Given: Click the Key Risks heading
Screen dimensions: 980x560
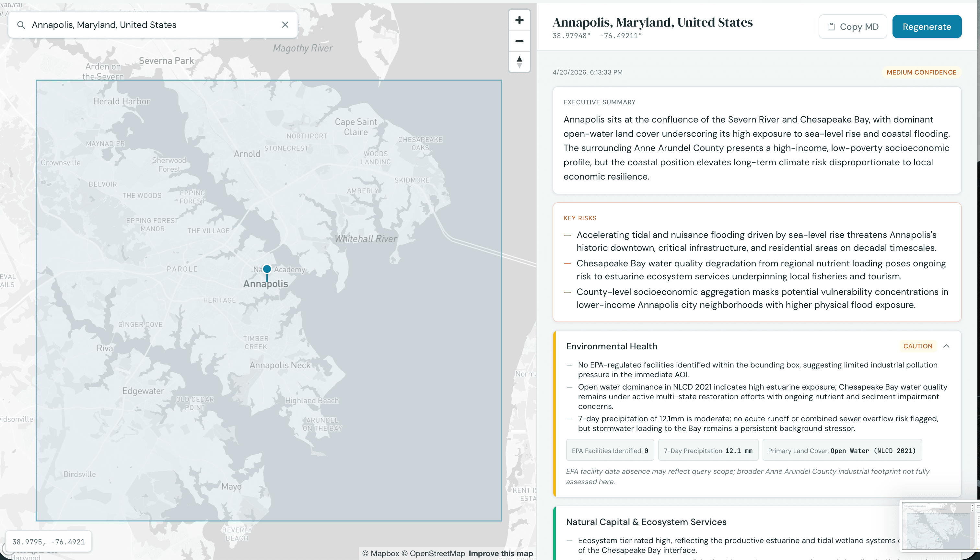Looking at the screenshot, I should tap(580, 218).
